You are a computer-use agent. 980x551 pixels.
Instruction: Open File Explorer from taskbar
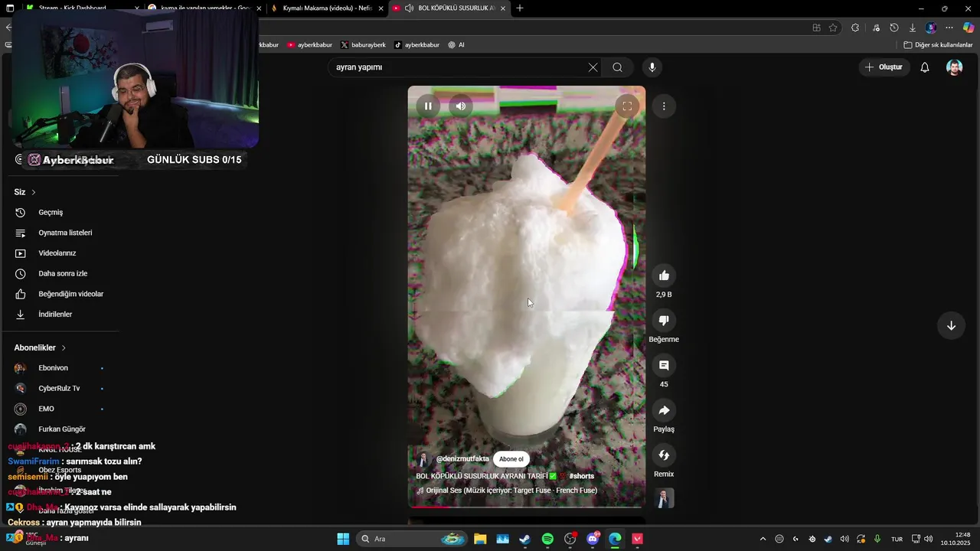pyautogui.click(x=480, y=539)
